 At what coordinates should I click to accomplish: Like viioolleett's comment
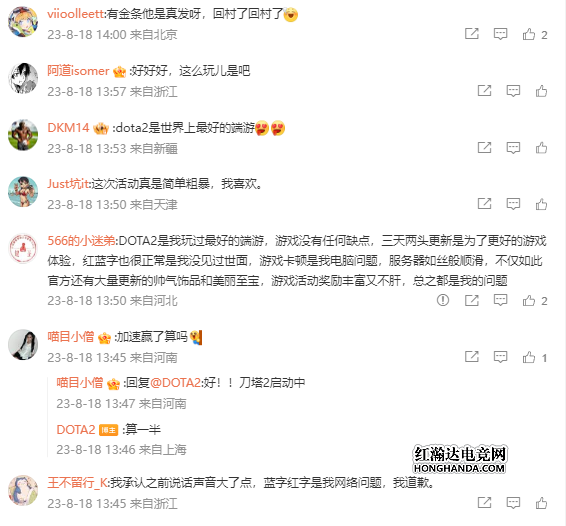coord(529,34)
